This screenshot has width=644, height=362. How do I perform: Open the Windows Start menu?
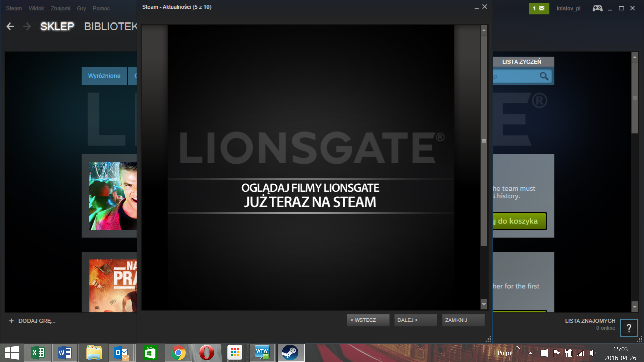point(12,353)
